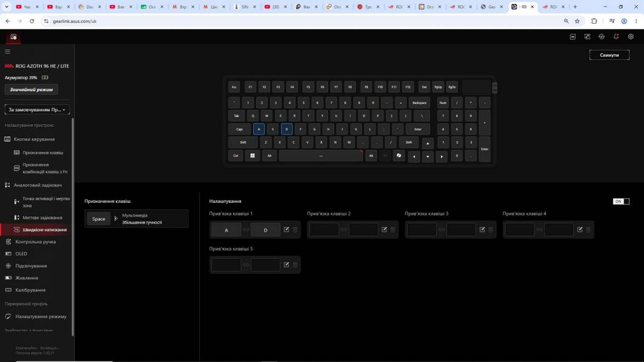Delete key binding 1 with trash icon
644x362 pixels.
point(295,230)
